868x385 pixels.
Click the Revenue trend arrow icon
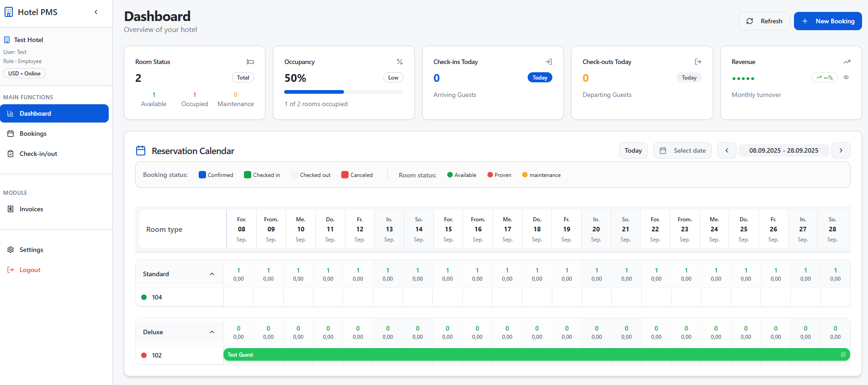click(847, 62)
